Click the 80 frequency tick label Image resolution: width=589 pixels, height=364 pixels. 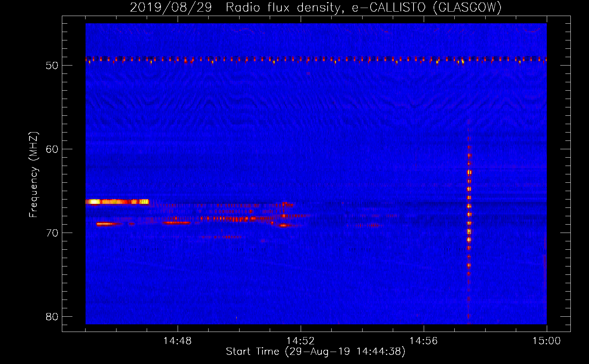point(52,317)
